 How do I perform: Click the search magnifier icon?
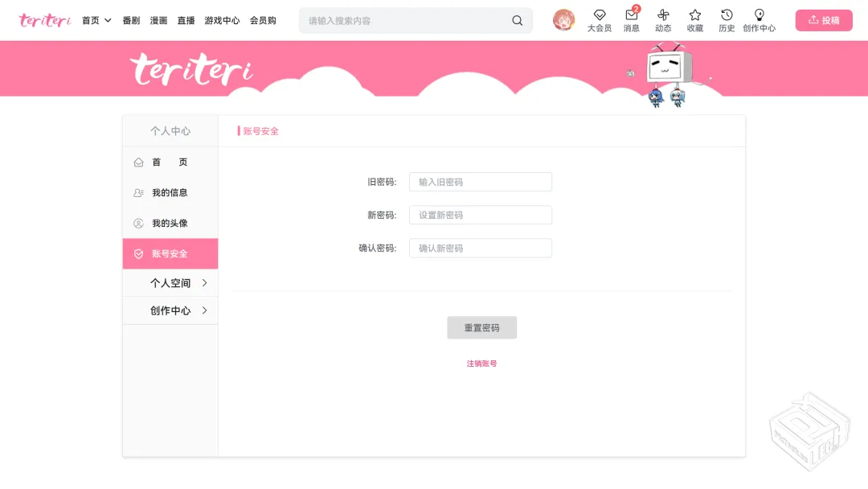tap(517, 20)
